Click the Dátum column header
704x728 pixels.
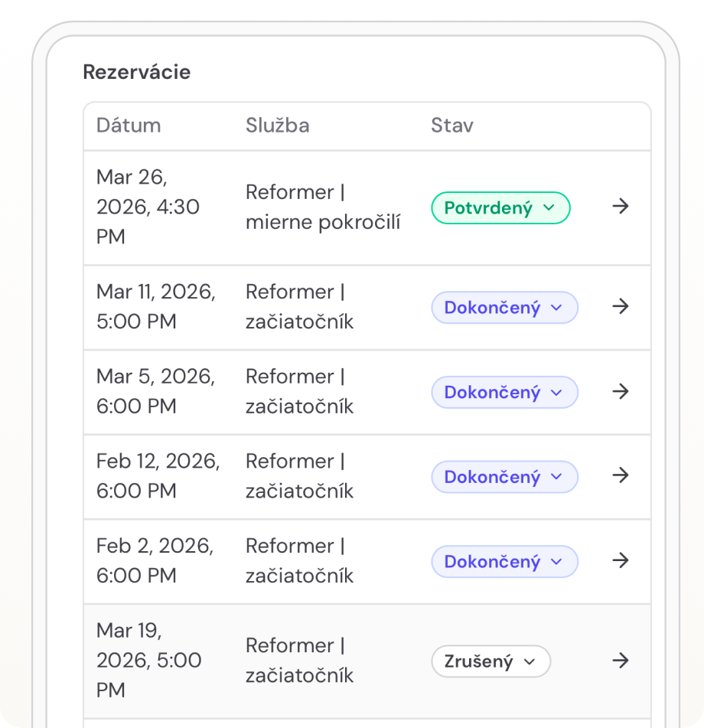click(129, 126)
